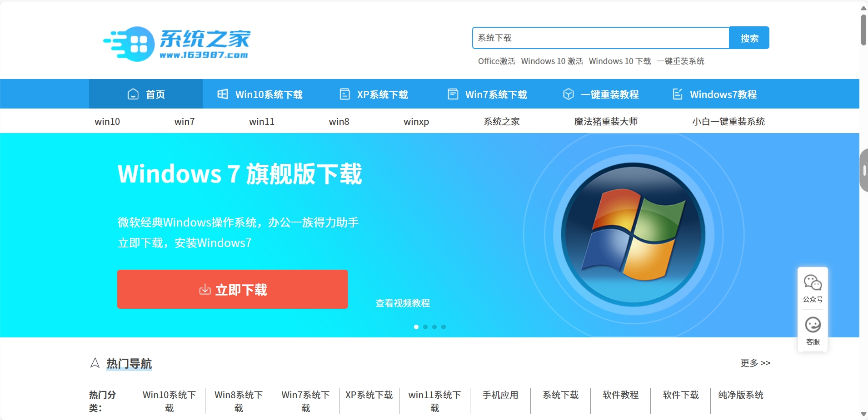
Task: Click the document icon beside XP系统下载
Action: [x=345, y=94]
